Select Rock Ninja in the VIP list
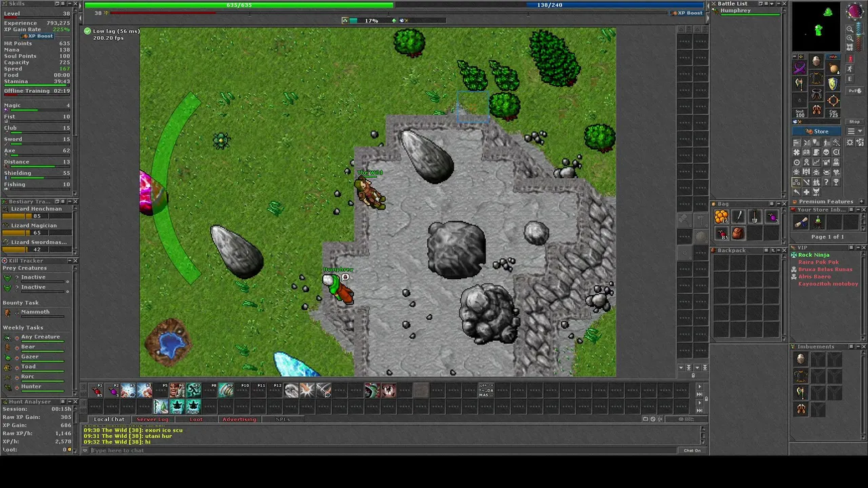This screenshot has width=868, height=488. point(814,255)
